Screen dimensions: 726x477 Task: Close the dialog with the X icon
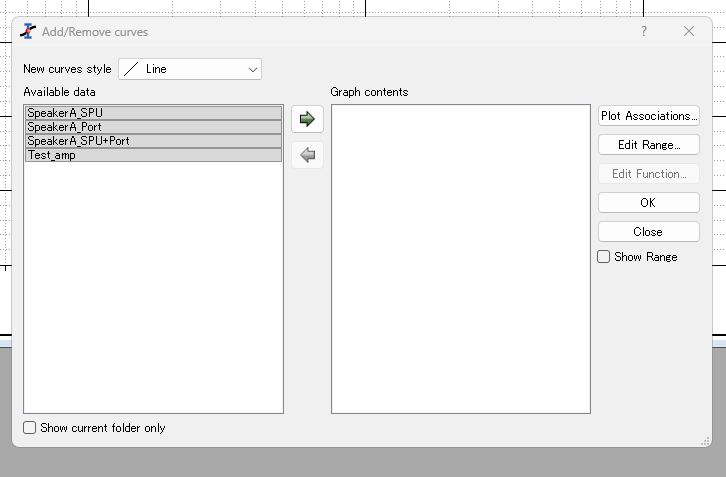(x=689, y=31)
